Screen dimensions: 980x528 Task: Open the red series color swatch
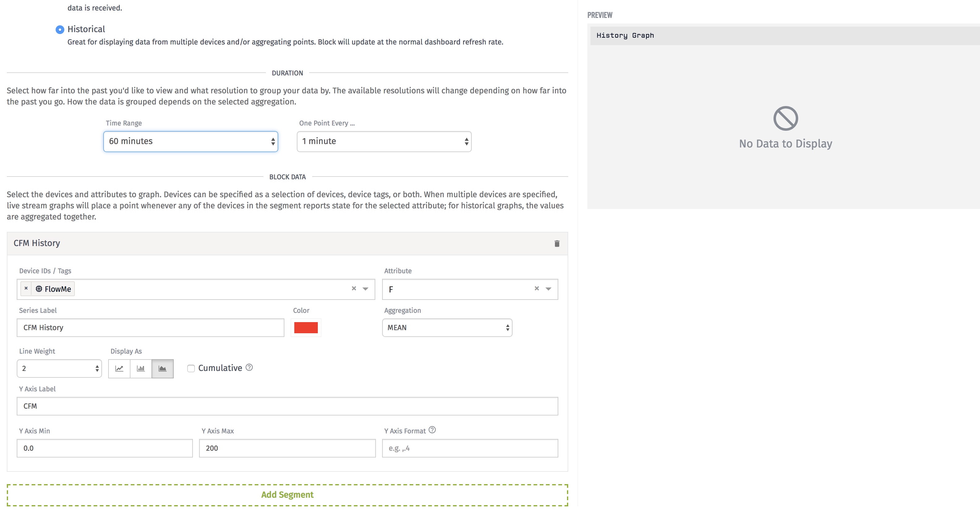pos(306,328)
